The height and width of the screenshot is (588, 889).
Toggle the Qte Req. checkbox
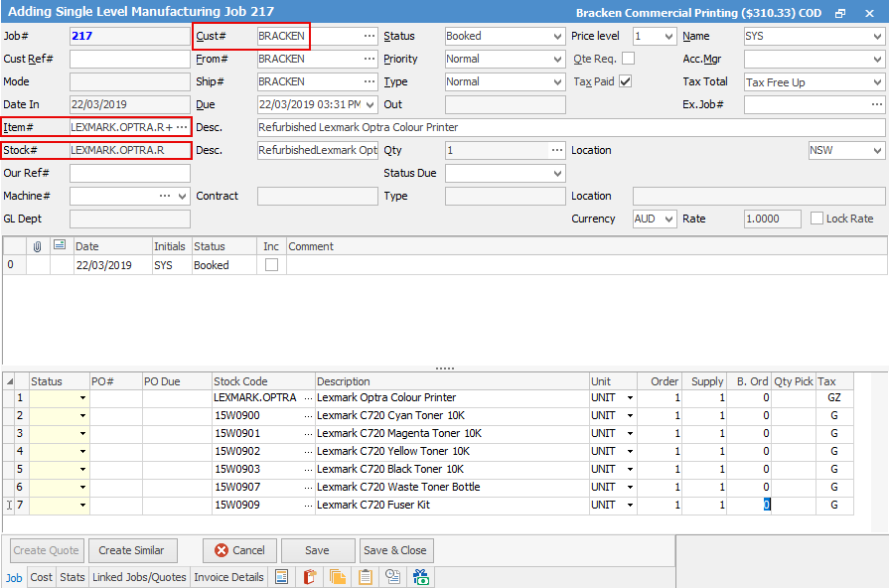628,59
